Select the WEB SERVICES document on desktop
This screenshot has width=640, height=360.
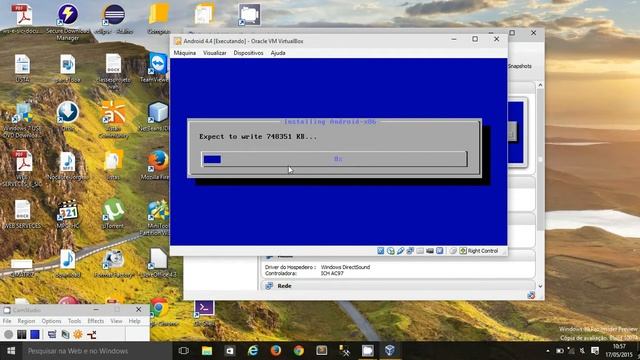click(22, 214)
